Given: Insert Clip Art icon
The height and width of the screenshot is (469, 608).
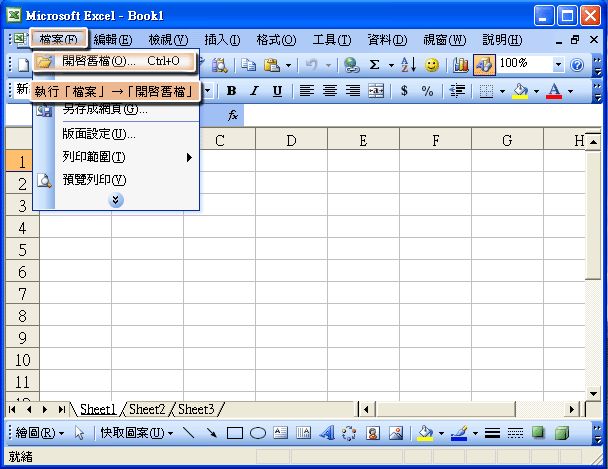Looking at the screenshot, I should pos(373,433).
